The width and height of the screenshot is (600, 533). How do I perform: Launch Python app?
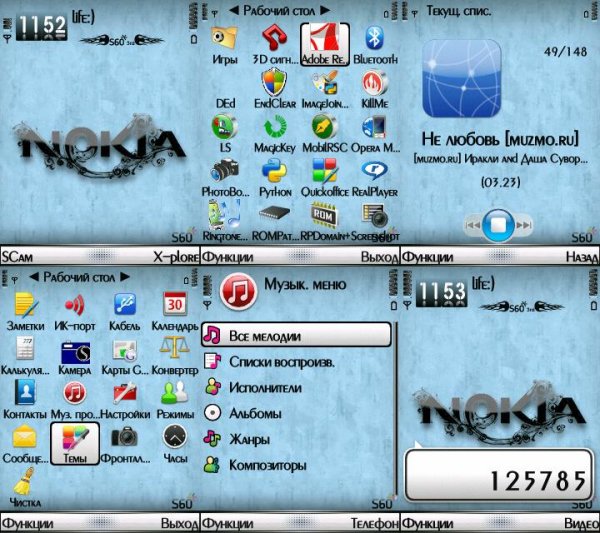point(275,178)
